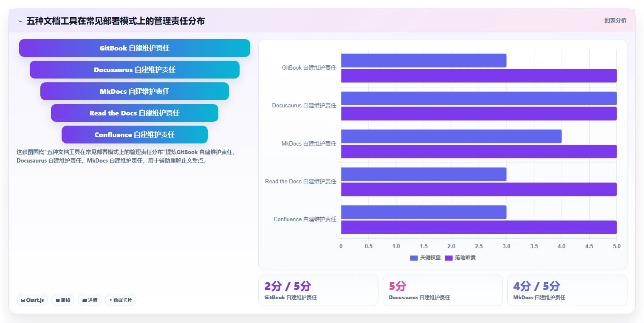644x323 pixels.
Task: Click MkDocs 关键权重 bar in chart
Action: click(451, 136)
